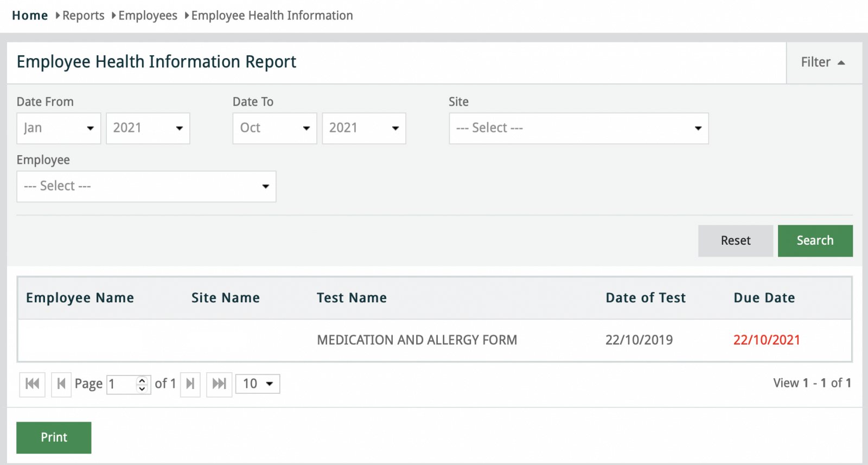Screen dimensions: 868x465
Task: Open the Site select dropdown
Action: point(578,128)
